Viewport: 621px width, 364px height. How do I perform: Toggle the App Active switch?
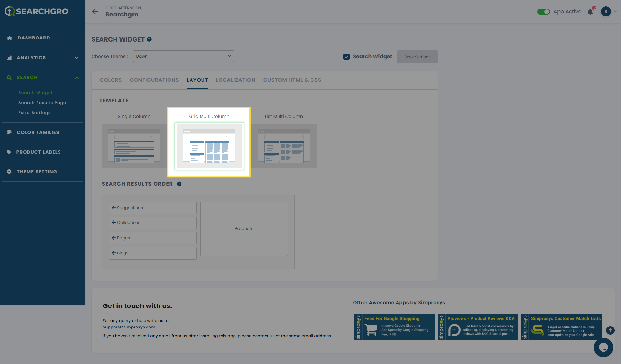coord(543,12)
